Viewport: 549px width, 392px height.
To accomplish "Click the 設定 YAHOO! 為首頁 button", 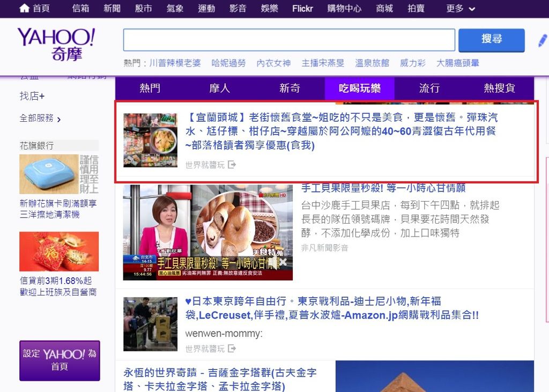I will click(60, 360).
